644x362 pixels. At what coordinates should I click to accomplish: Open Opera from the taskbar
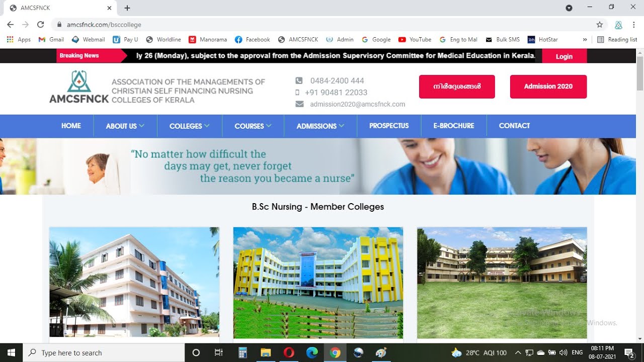tap(289, 352)
